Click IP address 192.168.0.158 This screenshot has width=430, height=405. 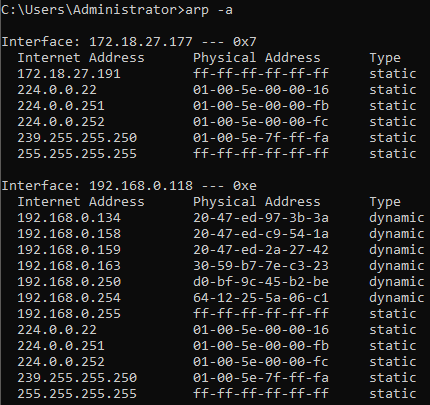point(69,234)
